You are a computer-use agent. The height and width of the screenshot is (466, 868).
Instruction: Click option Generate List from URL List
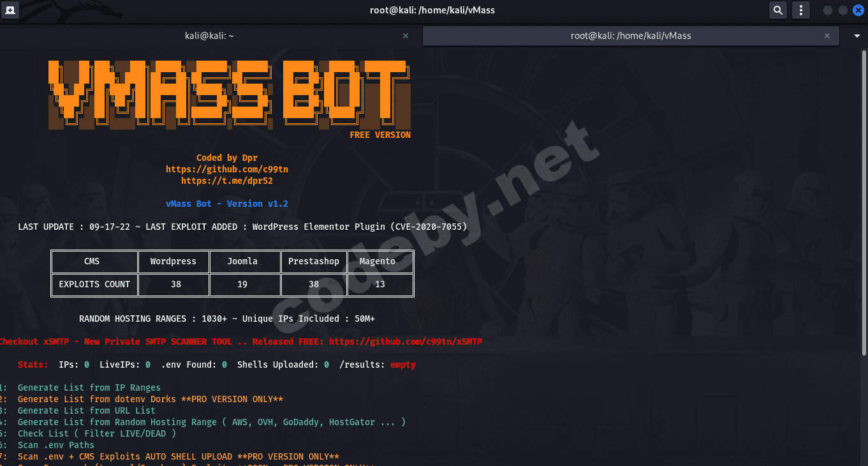pyautogui.click(x=87, y=410)
